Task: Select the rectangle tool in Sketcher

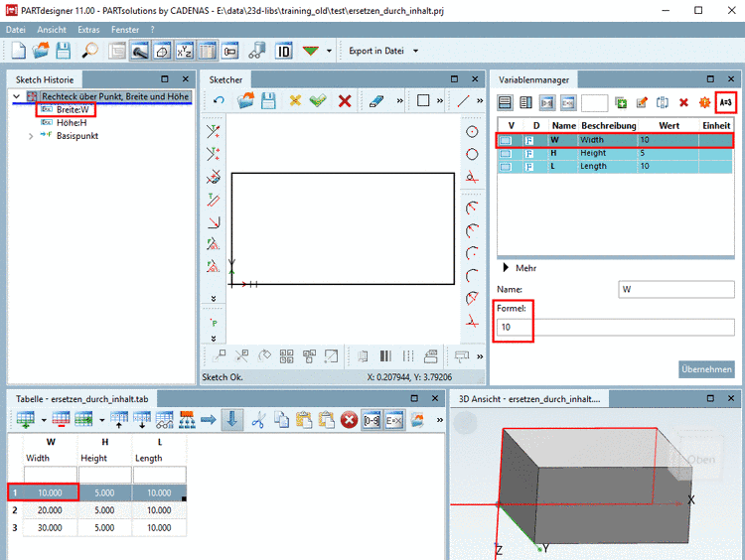Action: tap(423, 100)
